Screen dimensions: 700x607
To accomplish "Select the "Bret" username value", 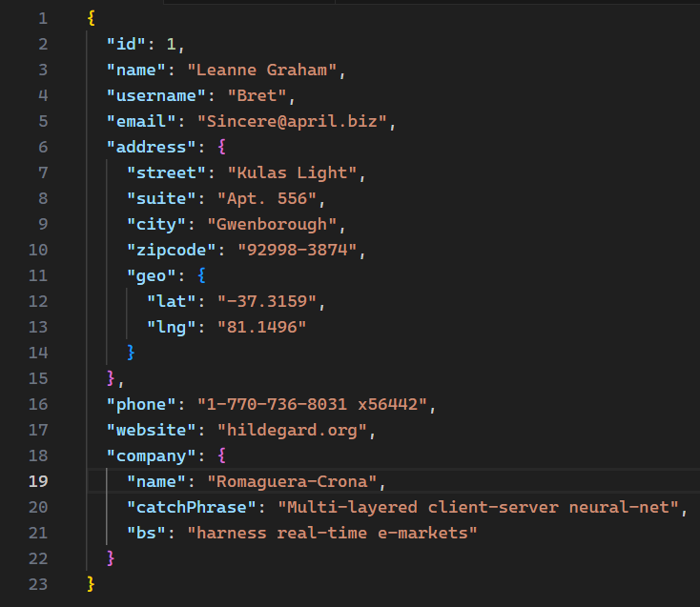I will tap(257, 96).
